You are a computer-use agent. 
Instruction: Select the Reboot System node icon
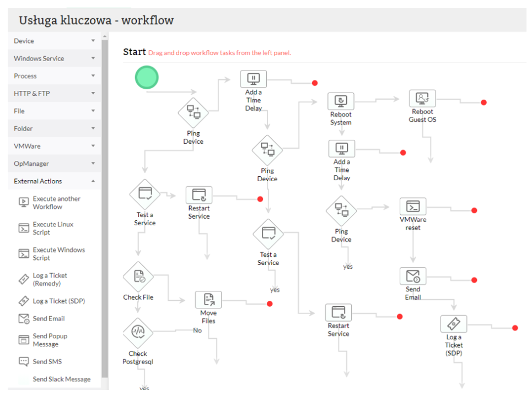point(341,101)
